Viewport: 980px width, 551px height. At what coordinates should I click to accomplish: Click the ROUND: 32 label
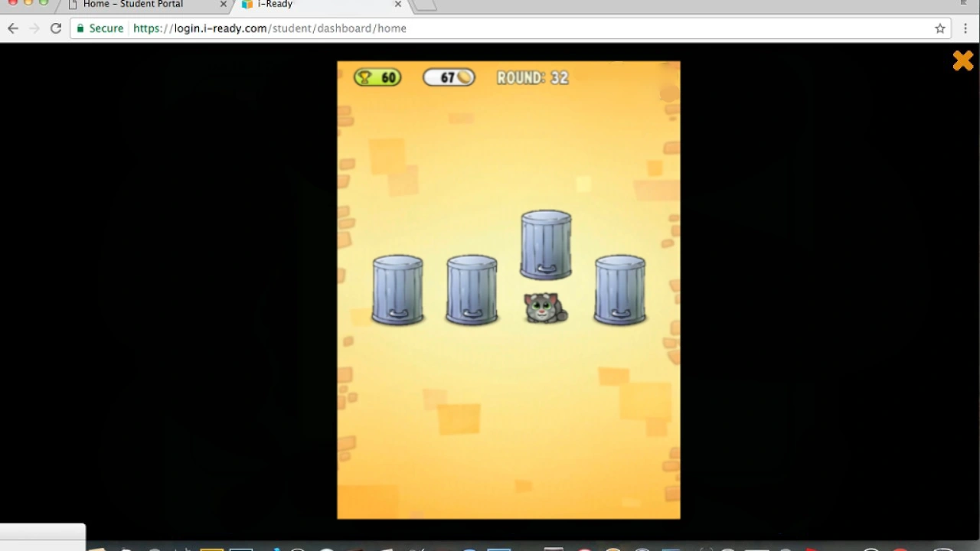tap(532, 77)
